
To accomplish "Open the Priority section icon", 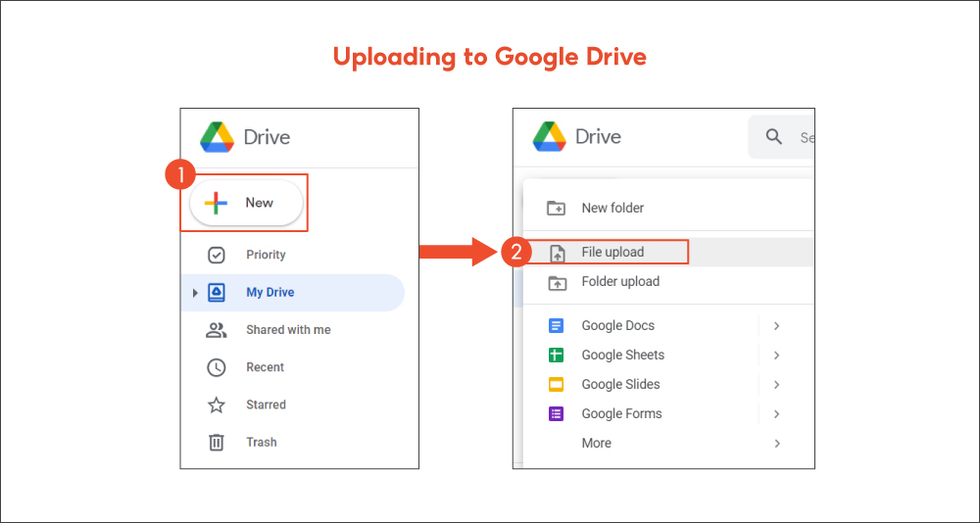I will pos(217,255).
